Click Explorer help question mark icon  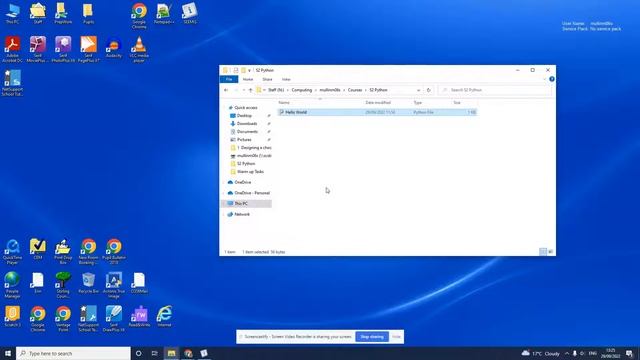coord(551,79)
